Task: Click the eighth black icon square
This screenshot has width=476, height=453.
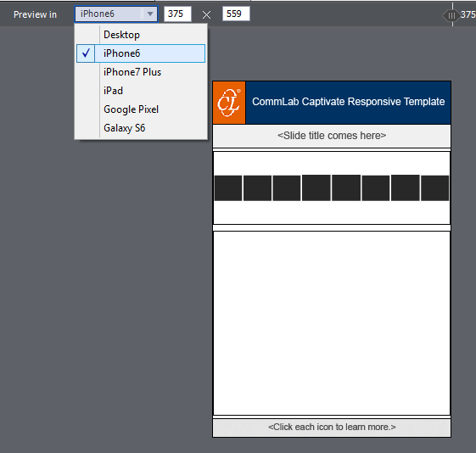Action: pos(434,187)
